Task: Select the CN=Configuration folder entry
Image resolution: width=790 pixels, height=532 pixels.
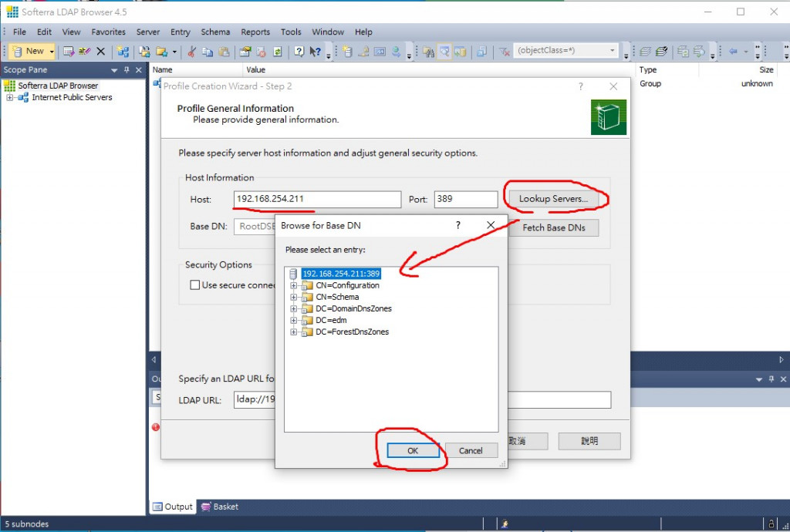Action: [x=348, y=285]
